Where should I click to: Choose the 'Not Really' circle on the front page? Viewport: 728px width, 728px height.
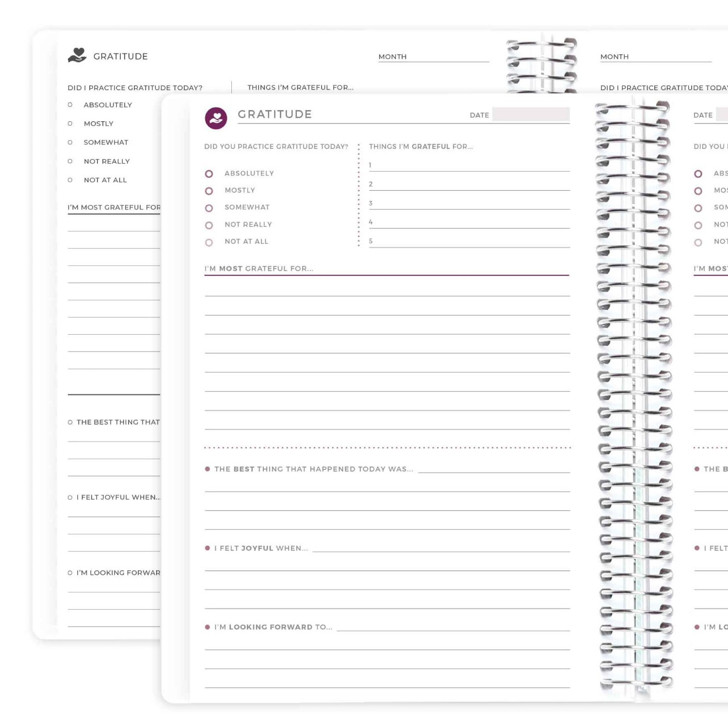click(209, 226)
